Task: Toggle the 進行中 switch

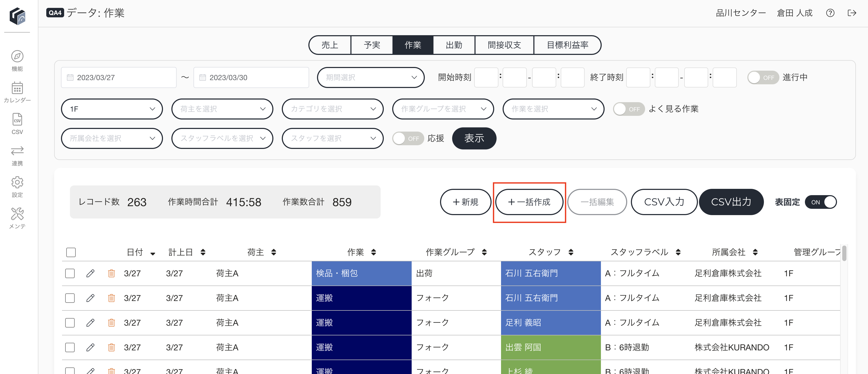Action: tap(763, 78)
